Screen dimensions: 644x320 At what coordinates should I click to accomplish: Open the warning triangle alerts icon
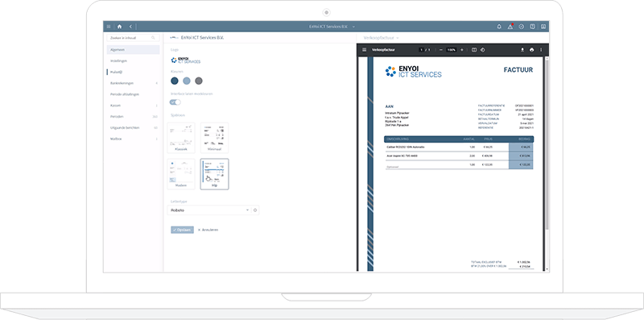(510, 27)
